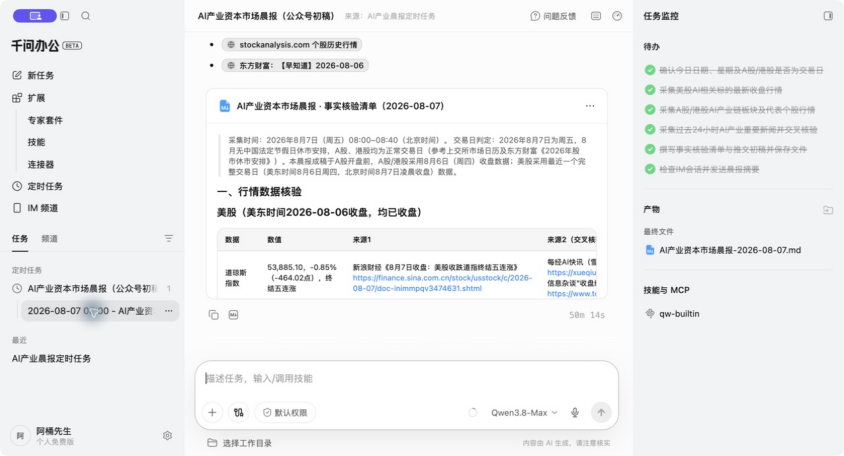Click the clock icon next to 定时任务

(x=17, y=186)
